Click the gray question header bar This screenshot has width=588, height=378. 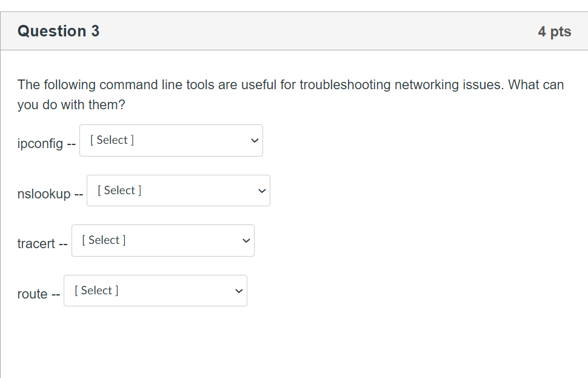point(303,32)
